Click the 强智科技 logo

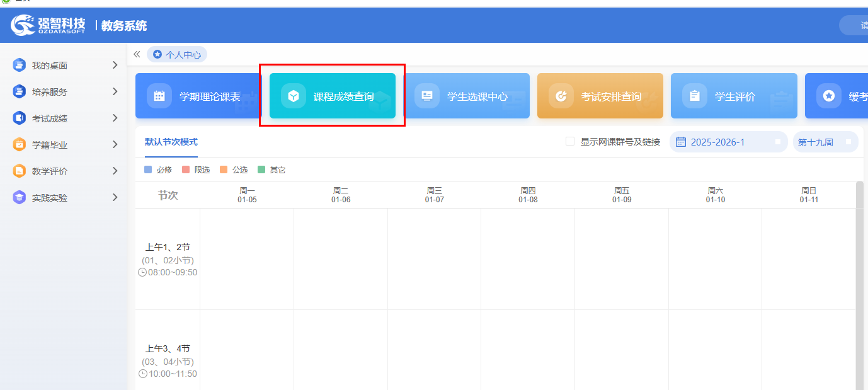[48, 25]
